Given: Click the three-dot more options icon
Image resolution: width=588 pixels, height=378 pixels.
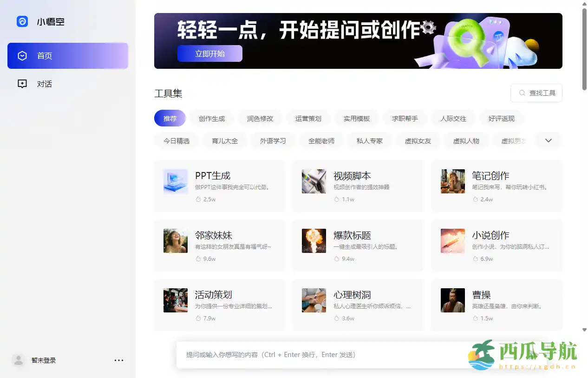Looking at the screenshot, I should click(x=119, y=360).
